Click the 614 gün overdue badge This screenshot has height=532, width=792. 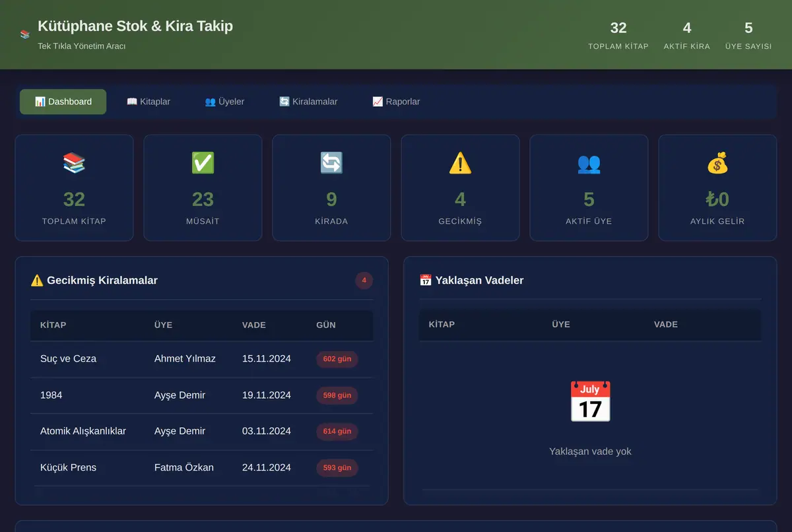tap(337, 431)
